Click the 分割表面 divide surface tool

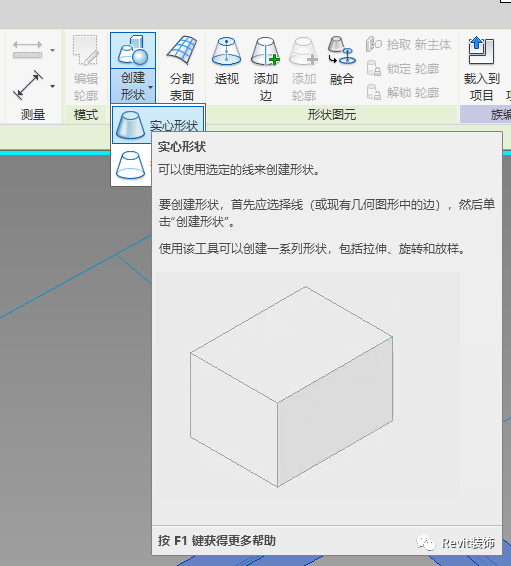182,68
